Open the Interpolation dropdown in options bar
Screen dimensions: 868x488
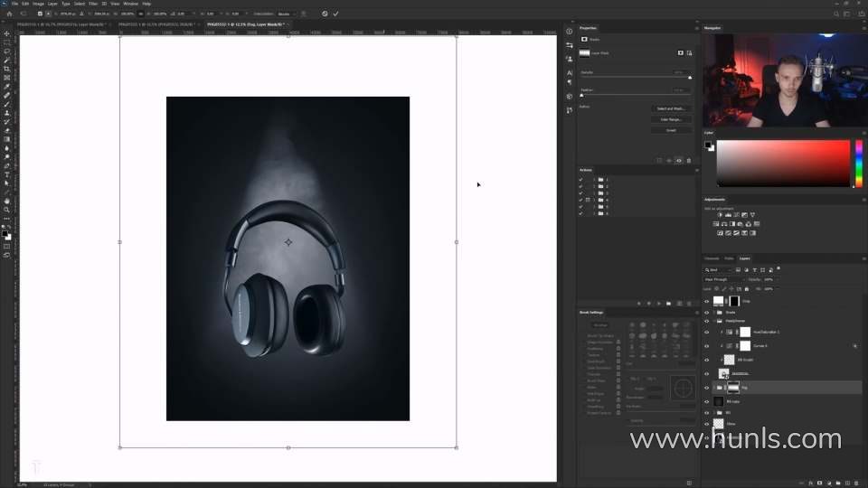pyautogui.click(x=285, y=14)
